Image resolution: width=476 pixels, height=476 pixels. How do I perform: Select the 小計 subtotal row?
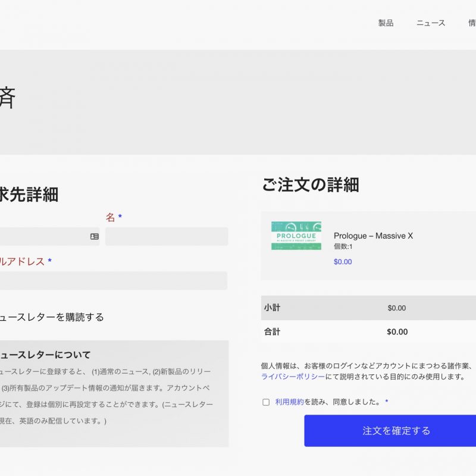coord(368,308)
